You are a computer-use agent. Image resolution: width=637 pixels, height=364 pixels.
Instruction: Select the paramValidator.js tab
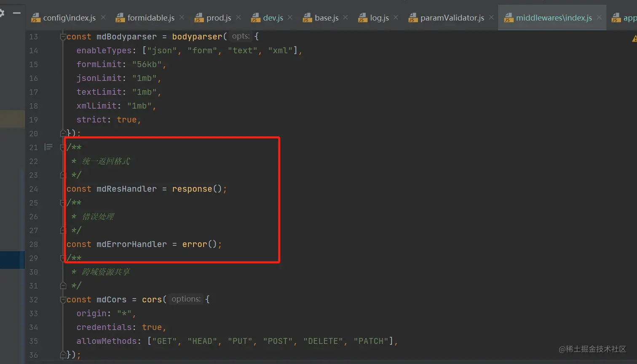(447, 18)
